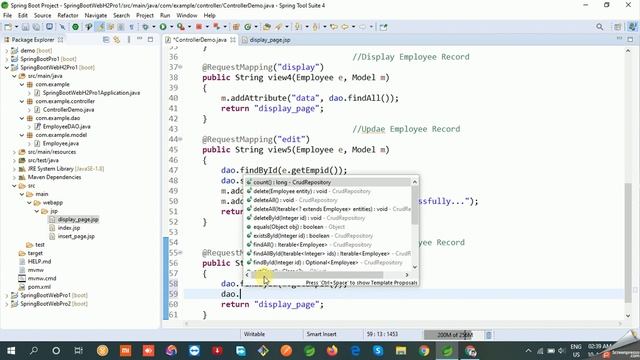Close the ControllerDemo.java tab
Image resolution: width=640 pixels, height=360 pixels.
pos(233,40)
